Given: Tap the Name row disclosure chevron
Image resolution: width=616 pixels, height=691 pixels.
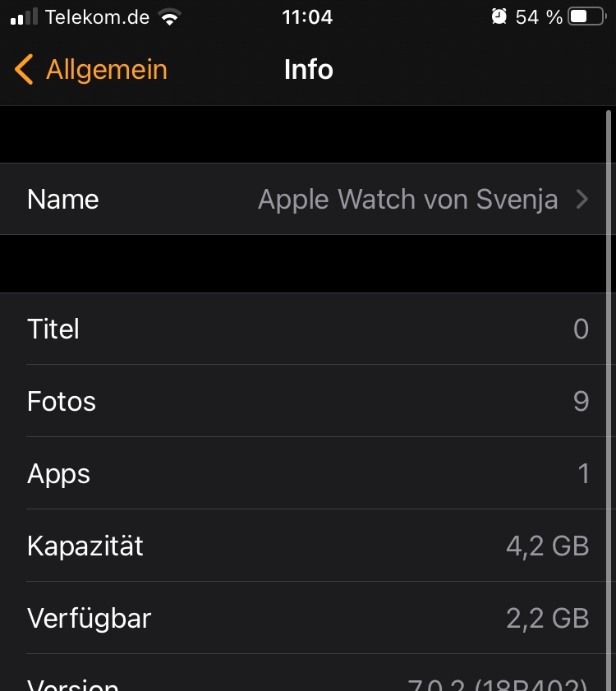Looking at the screenshot, I should (x=582, y=200).
